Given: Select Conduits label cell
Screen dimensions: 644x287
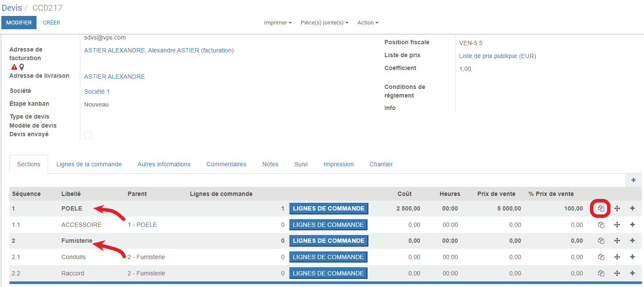Looking at the screenshot, I should [73, 257].
